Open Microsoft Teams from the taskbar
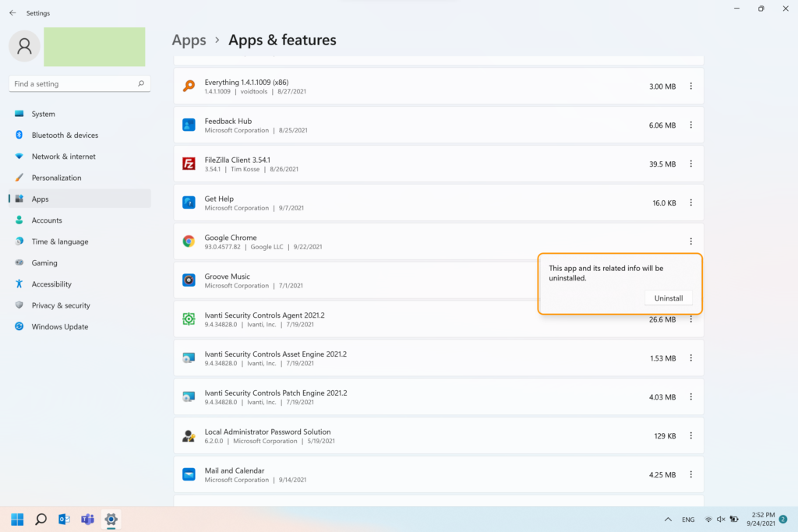This screenshot has width=798, height=532. 87,519
